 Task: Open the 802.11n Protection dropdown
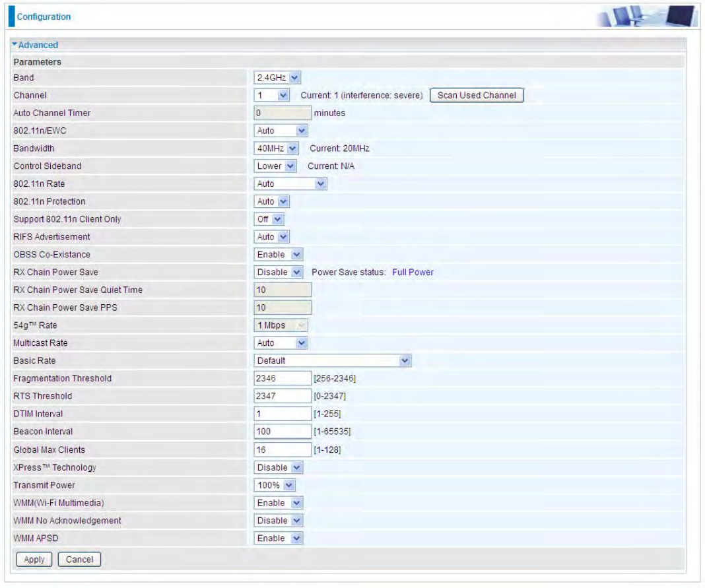[x=271, y=201]
